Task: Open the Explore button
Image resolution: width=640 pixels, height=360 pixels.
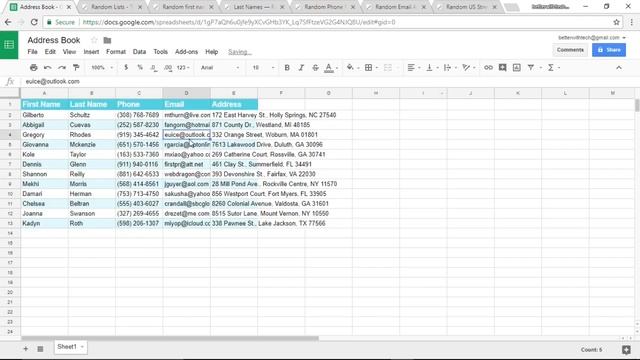Action: point(626,350)
